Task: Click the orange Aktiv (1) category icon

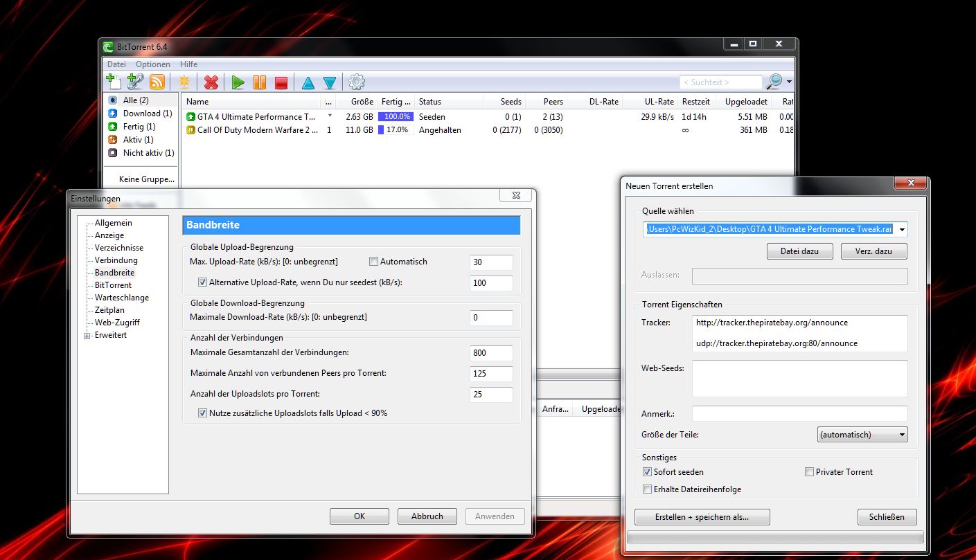Action: [x=113, y=140]
